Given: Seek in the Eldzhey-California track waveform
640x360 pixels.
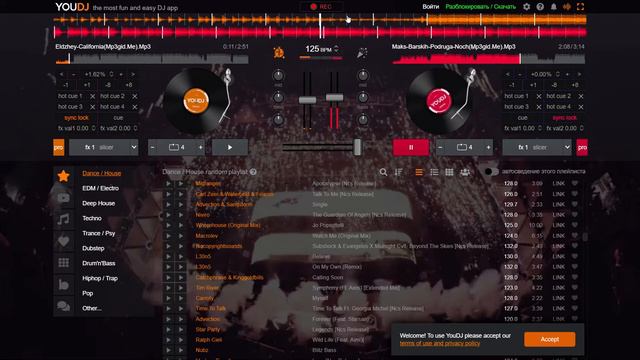Looking at the screenshot, I should (x=152, y=59).
